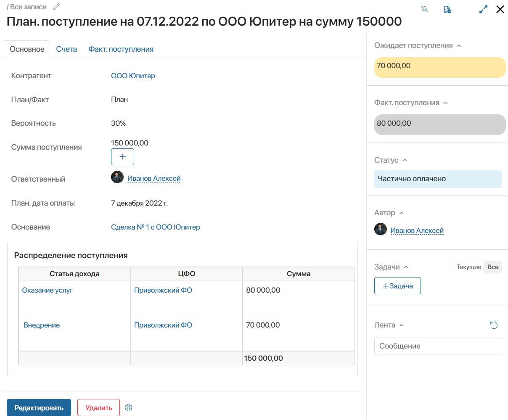Refresh the Лента feed icon
Screen dimensions: 508x420
click(494, 325)
